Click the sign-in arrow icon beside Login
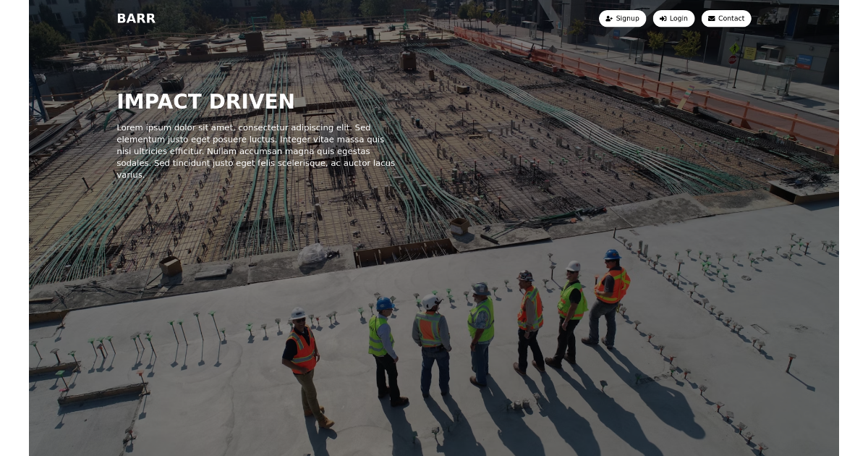868x456 pixels. point(663,19)
